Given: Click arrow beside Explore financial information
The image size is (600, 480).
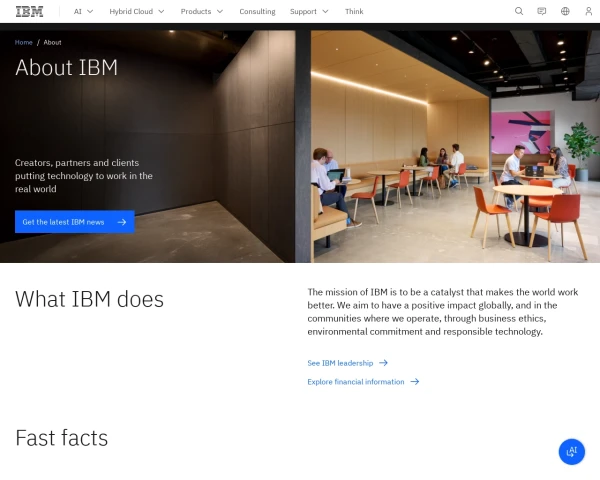Looking at the screenshot, I should (415, 382).
